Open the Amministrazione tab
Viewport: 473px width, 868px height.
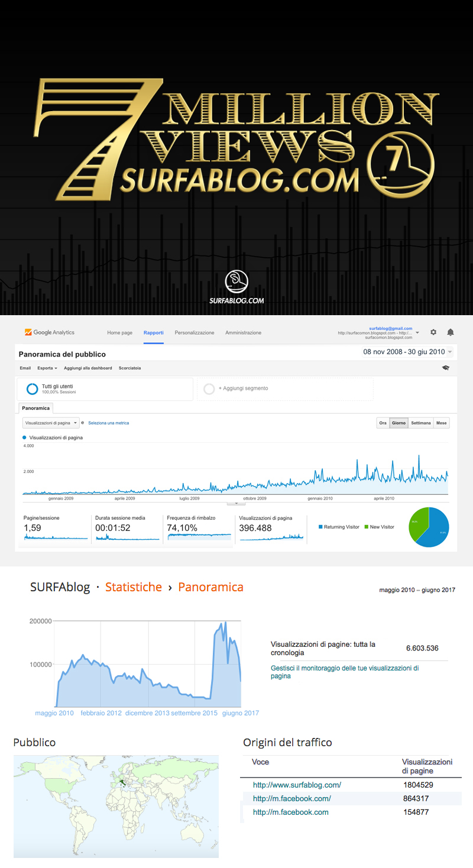[243, 333]
